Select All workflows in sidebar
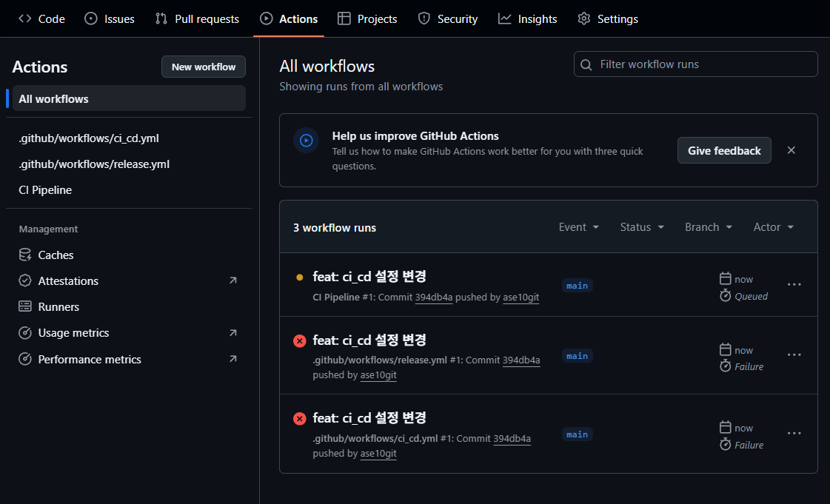The height and width of the screenshot is (504, 830). [129, 98]
